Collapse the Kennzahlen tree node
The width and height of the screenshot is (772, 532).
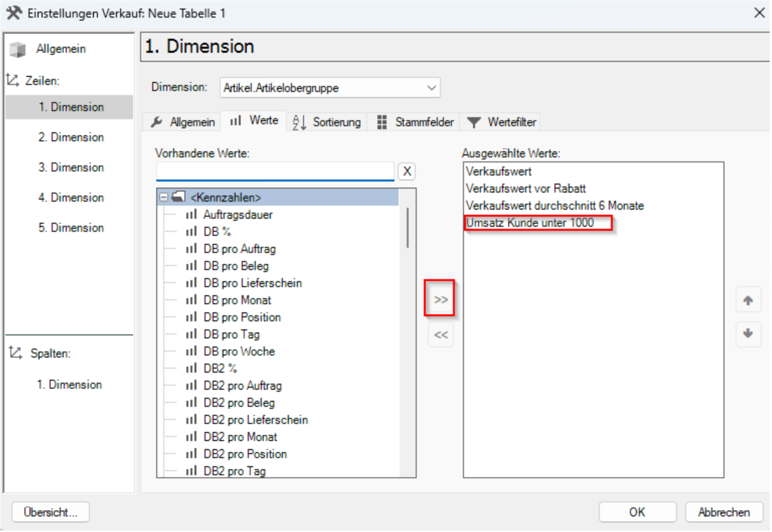[x=164, y=198]
